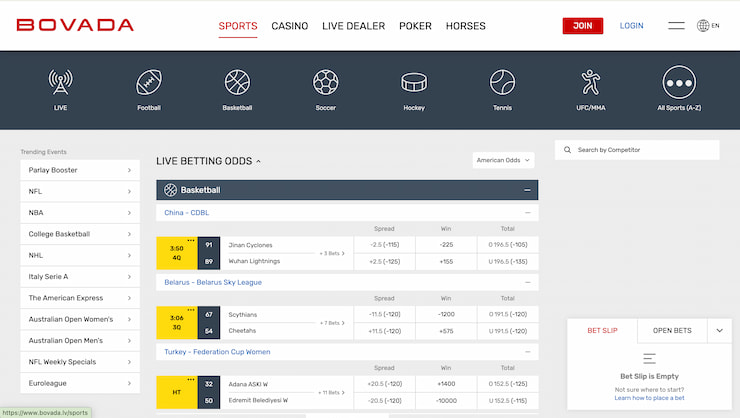Viewport: 740px width, 418px height.
Task: Open options dots on Scythians game
Action: pos(191,309)
